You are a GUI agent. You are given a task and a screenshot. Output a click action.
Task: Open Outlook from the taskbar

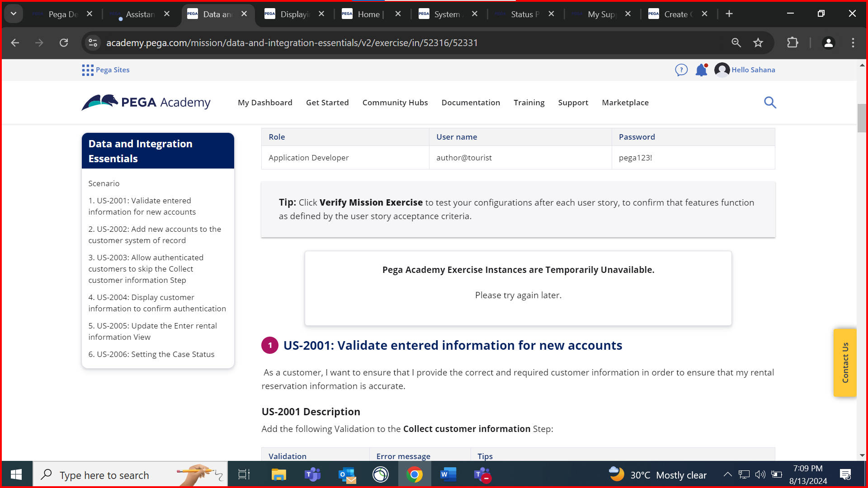pyautogui.click(x=347, y=474)
